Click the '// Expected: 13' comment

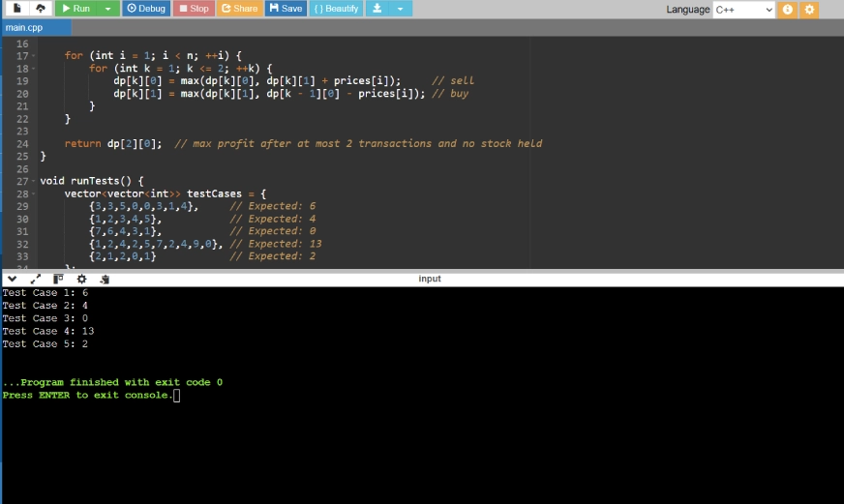click(x=276, y=244)
